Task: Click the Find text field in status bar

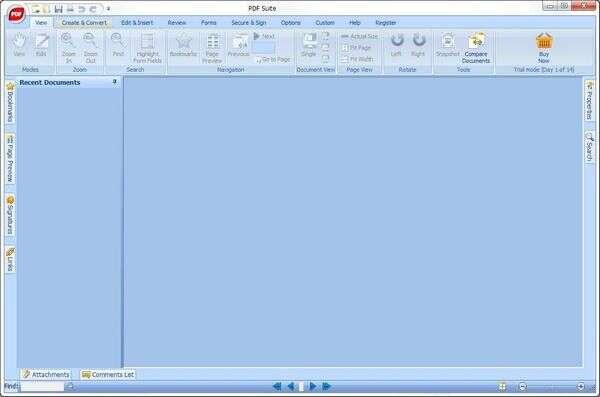Action: [x=42, y=387]
